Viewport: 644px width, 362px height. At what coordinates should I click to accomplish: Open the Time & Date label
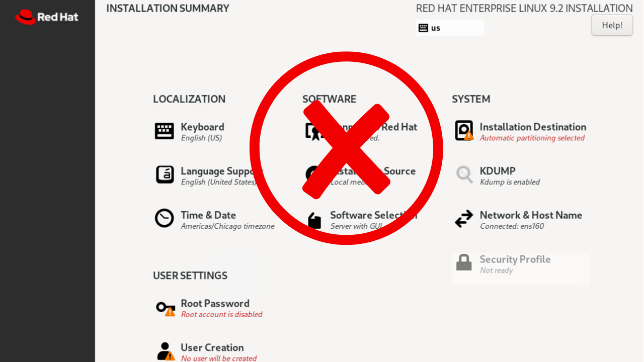tap(208, 215)
